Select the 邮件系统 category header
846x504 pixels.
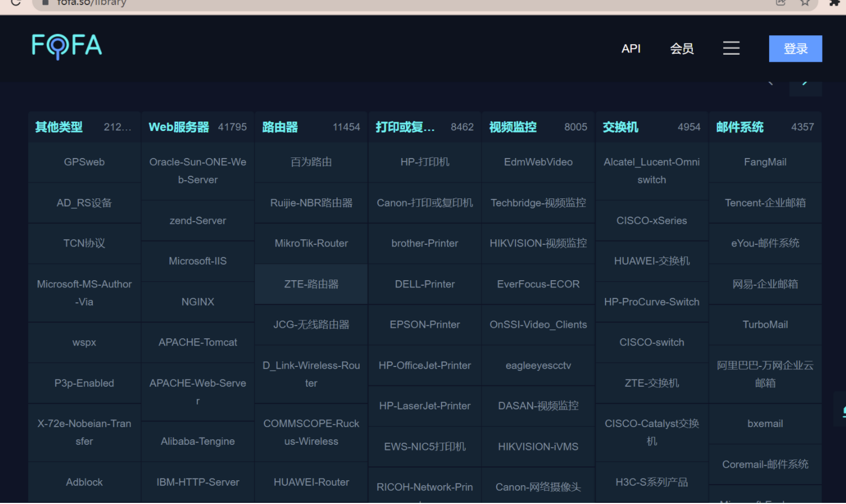pyautogui.click(x=740, y=127)
